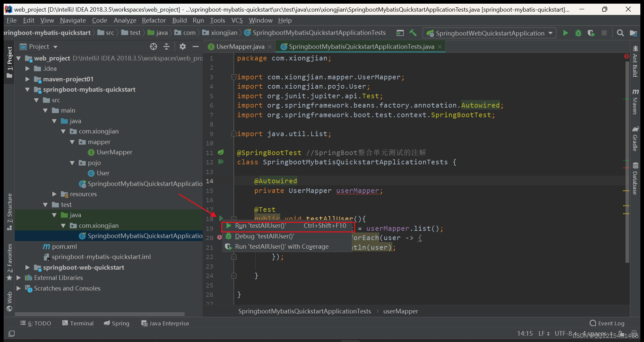Click the Build project hammer icon
644x342 pixels.
tap(413, 33)
